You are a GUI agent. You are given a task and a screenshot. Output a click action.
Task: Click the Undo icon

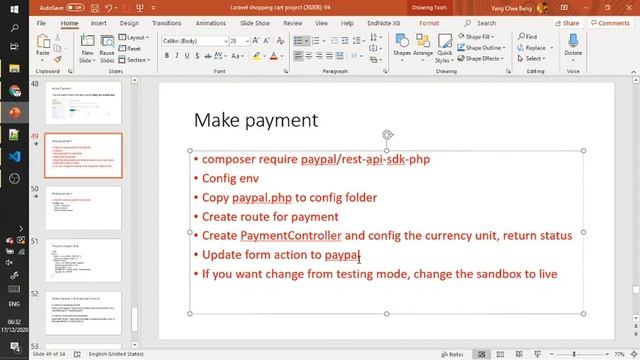pyautogui.click(x=109, y=8)
